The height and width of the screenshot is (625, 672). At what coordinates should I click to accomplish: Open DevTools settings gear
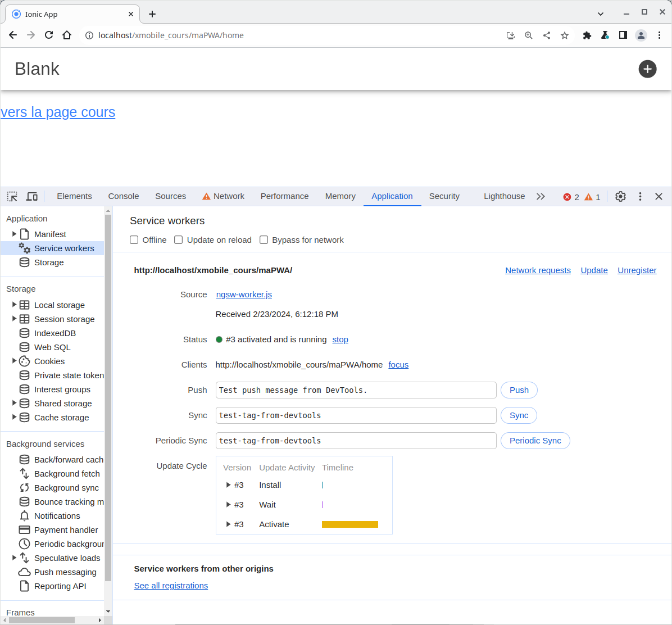pyautogui.click(x=620, y=197)
